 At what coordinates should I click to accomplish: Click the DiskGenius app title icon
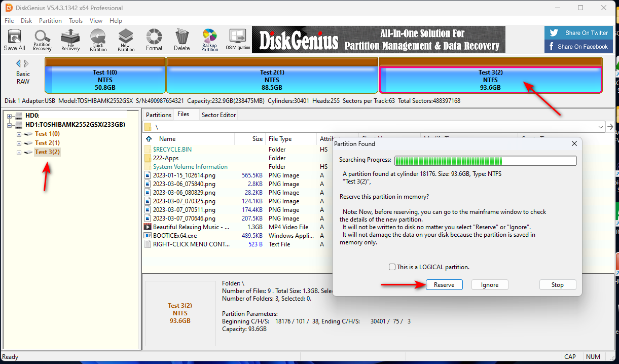point(8,8)
